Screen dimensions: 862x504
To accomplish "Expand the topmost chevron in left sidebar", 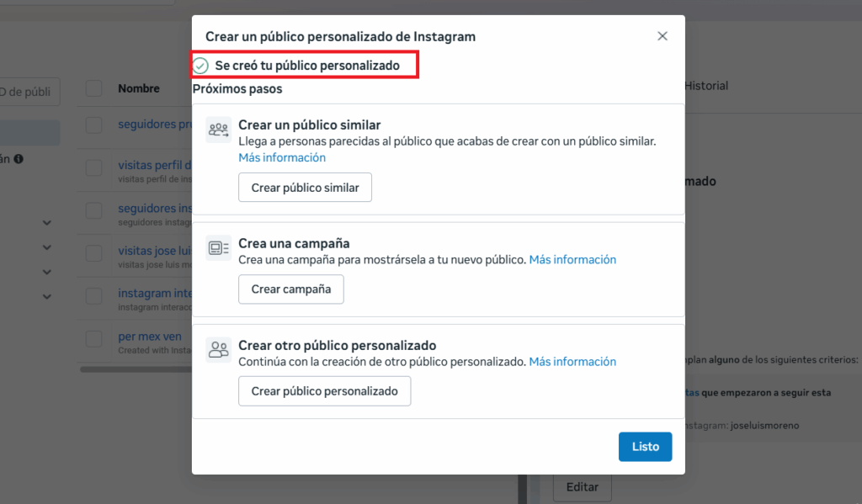I will click(47, 223).
